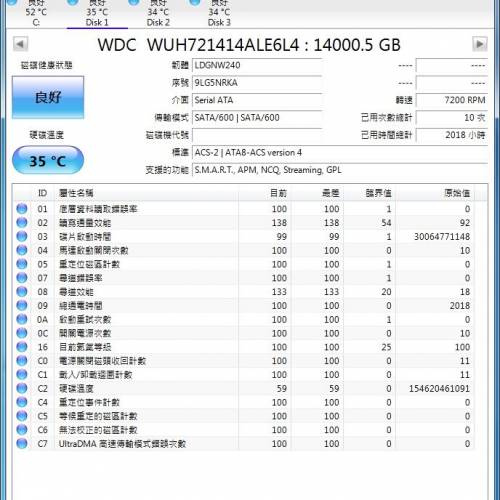Click the blue status orb for attribute 07
The width and height of the screenshot is (500, 500).
22,278
